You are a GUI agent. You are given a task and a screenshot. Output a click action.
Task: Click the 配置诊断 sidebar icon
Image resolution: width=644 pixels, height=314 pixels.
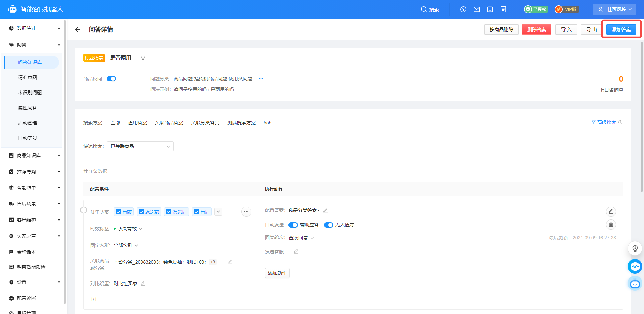tap(11, 298)
